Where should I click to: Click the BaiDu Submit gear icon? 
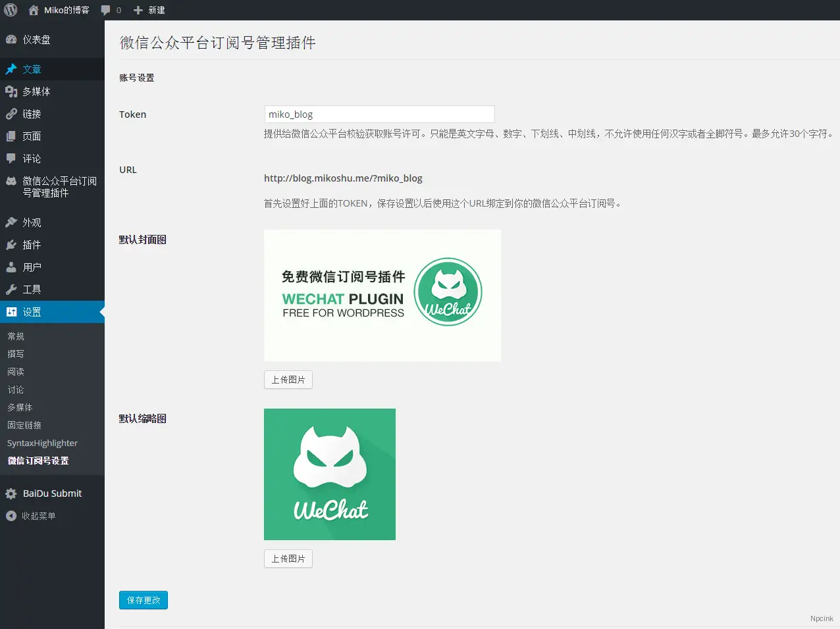coord(11,493)
